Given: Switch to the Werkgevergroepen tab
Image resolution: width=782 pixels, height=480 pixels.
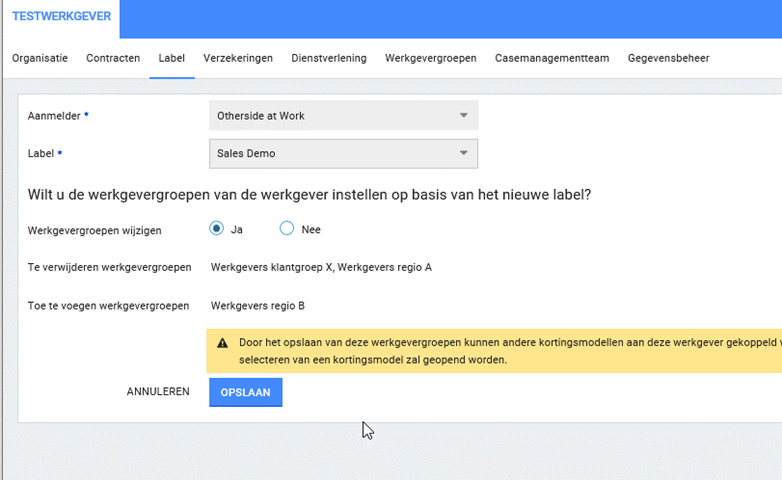Looking at the screenshot, I should click(430, 58).
